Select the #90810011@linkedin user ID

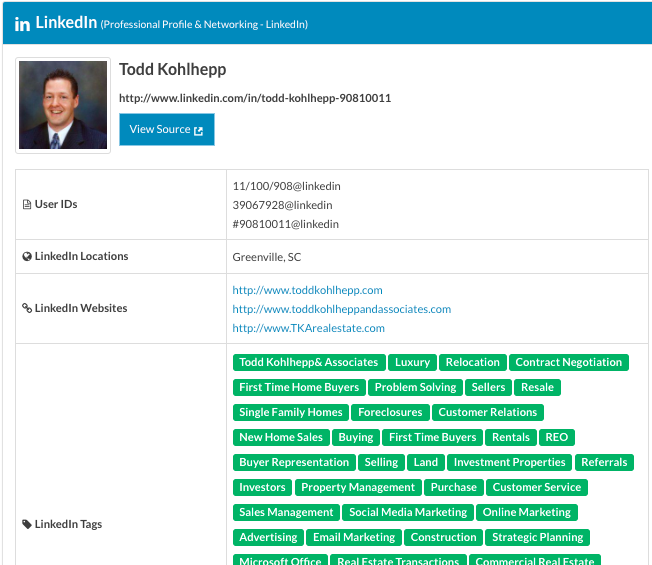pos(286,224)
